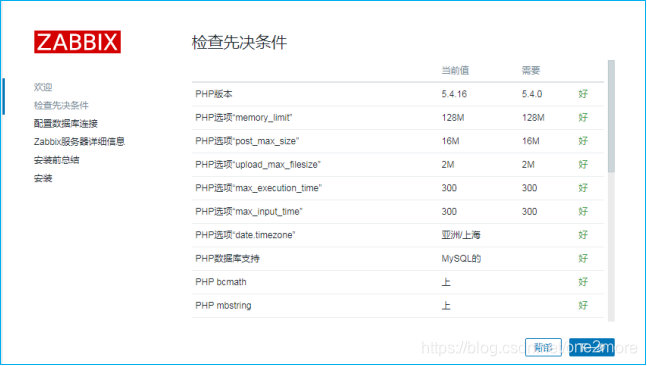Screen dimensions: 647x366
Task: Click the max_execution_time option row label
Action: pyautogui.click(x=258, y=188)
